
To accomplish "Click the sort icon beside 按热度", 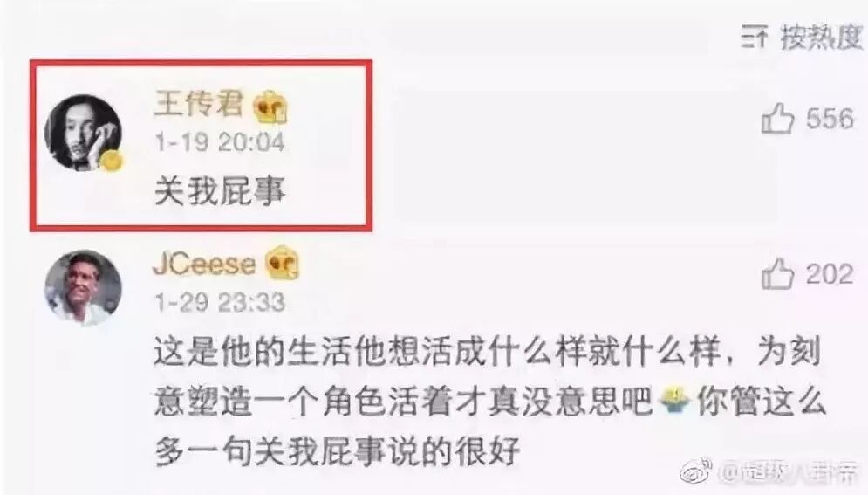I will 755,37.
